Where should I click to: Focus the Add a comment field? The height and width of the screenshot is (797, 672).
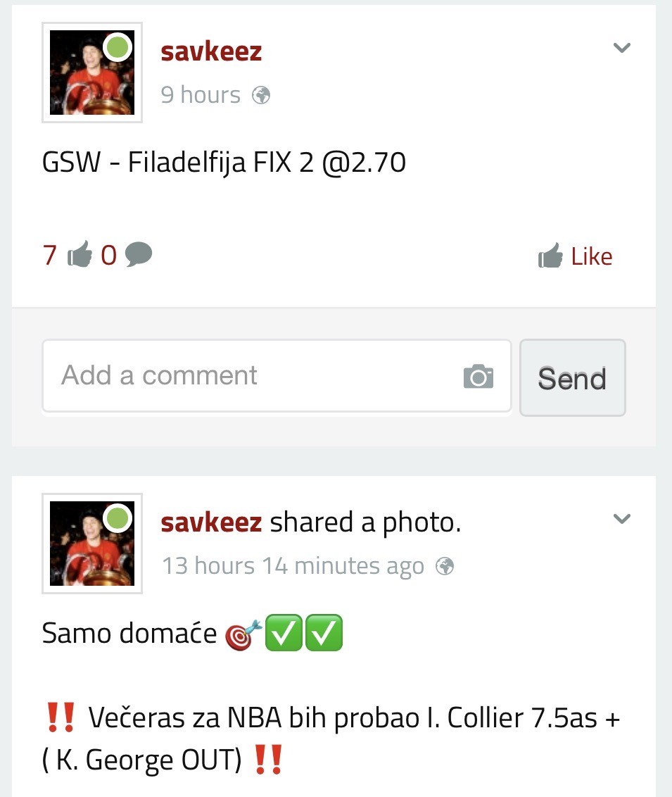[x=277, y=376]
